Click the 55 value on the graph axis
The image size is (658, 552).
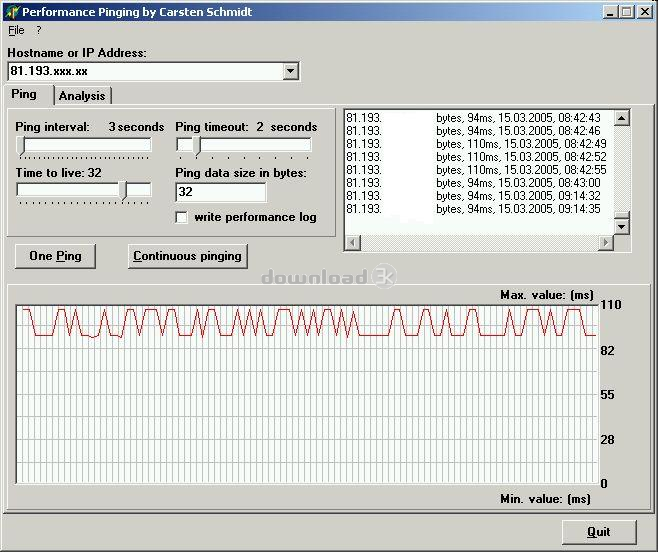(x=607, y=395)
